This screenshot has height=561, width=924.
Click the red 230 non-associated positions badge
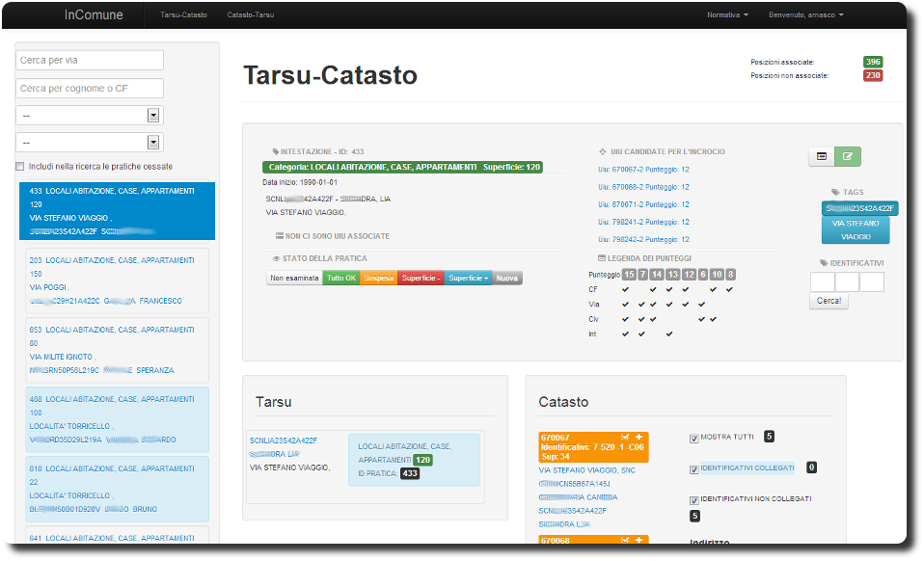[x=872, y=75]
